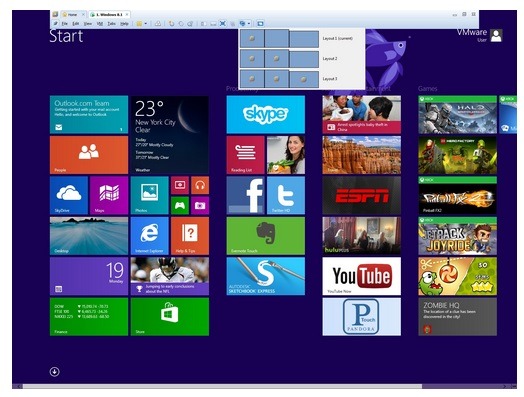Open the Windows Store tile

click(x=170, y=317)
